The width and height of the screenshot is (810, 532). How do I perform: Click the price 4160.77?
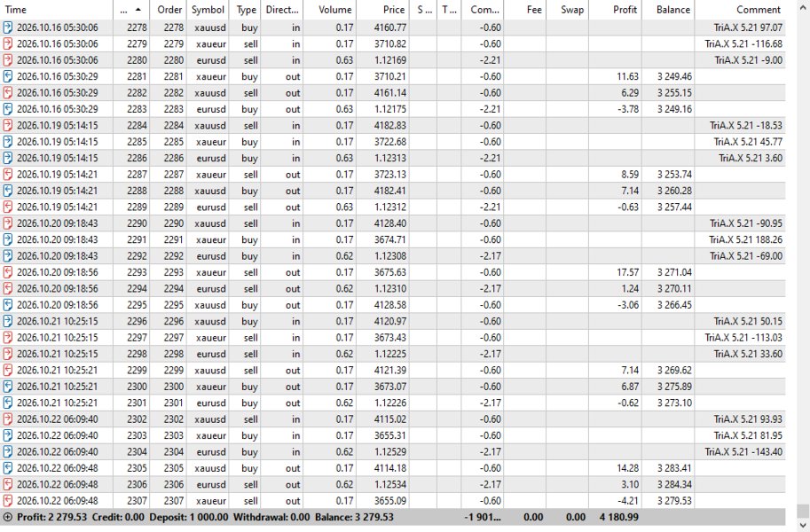point(390,27)
